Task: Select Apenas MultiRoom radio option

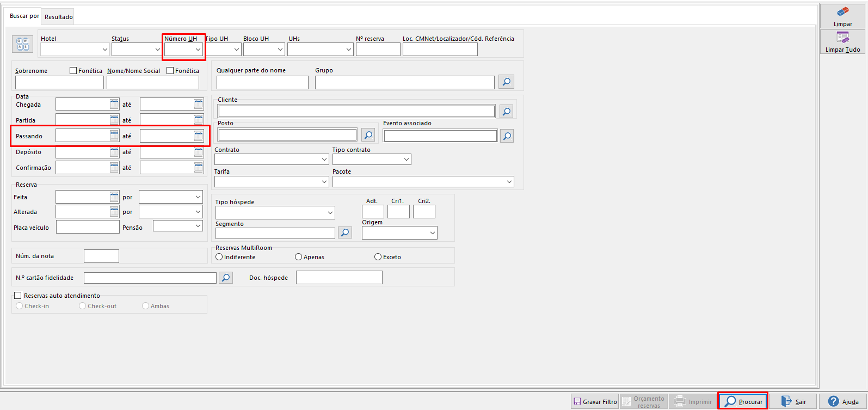Action: pos(298,257)
